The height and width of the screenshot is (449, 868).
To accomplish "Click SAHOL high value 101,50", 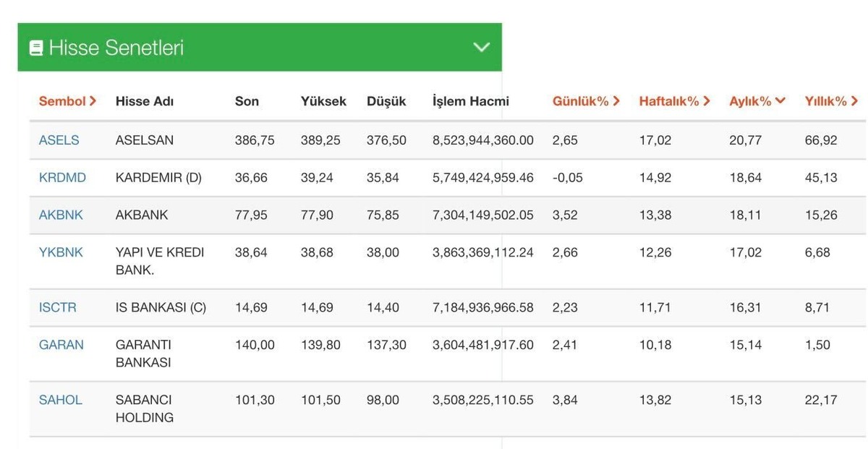I will [x=320, y=400].
